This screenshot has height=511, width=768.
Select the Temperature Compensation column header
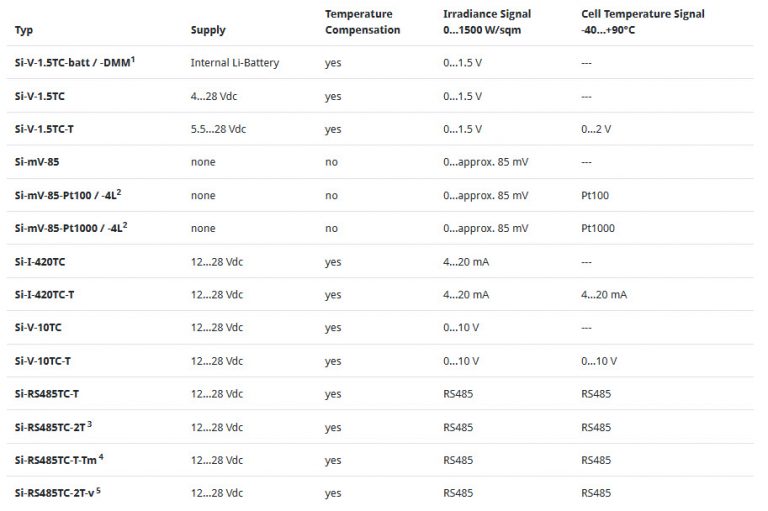point(362,22)
